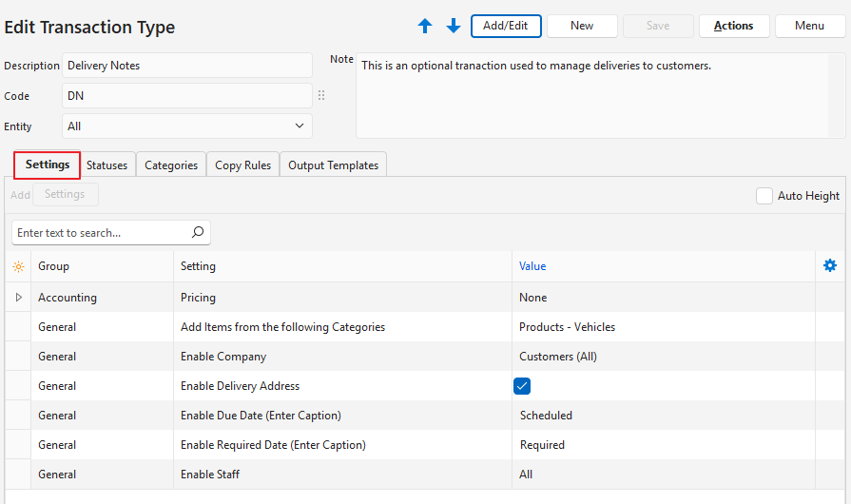The width and height of the screenshot is (851, 504).
Task: Click the blue down arrow icon
Action: [454, 27]
